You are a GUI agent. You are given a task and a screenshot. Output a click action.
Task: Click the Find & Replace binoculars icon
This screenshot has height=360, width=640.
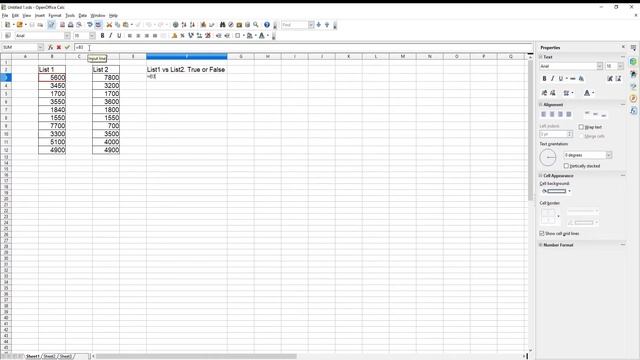click(222, 25)
